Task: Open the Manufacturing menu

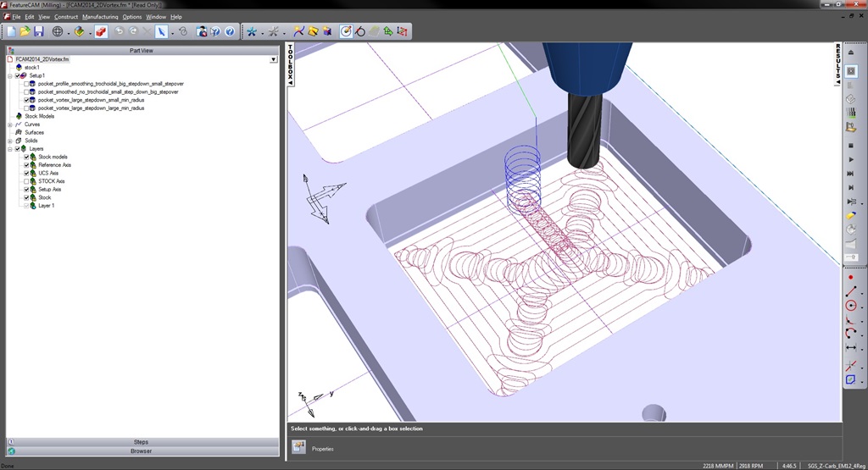Action: pyautogui.click(x=100, y=17)
